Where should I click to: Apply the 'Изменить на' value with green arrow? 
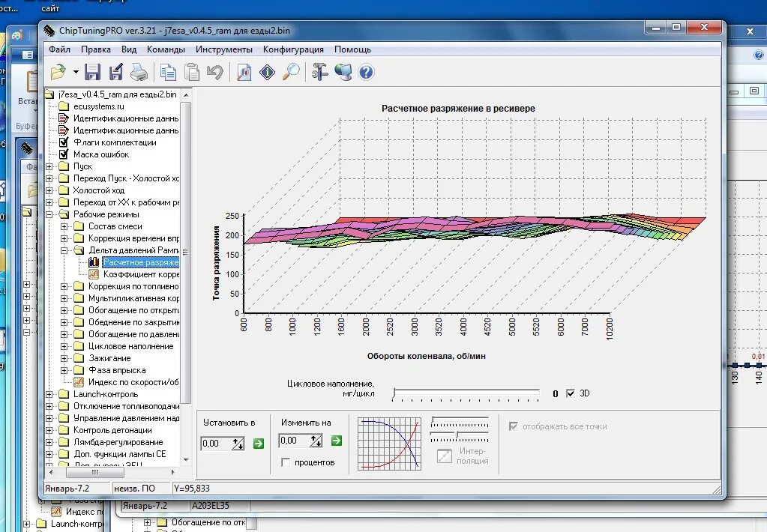coord(337,441)
